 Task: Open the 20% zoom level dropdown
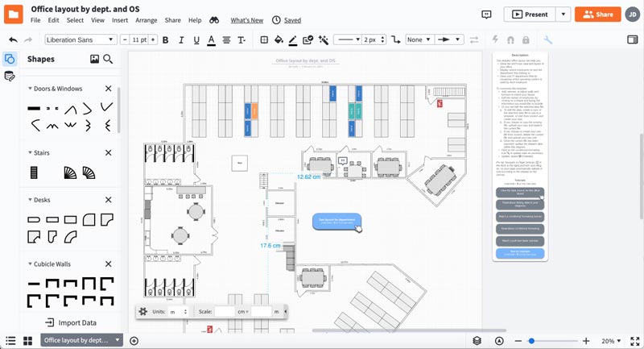(x=611, y=341)
